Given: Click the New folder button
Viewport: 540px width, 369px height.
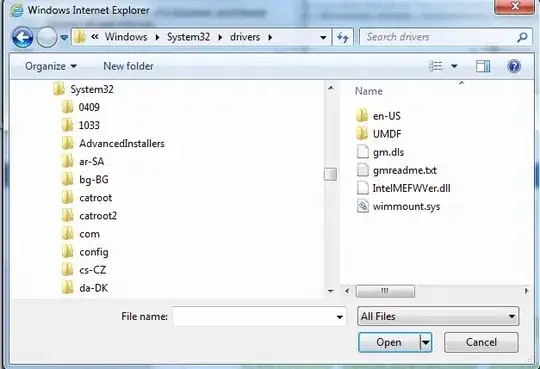Looking at the screenshot, I should [x=128, y=66].
